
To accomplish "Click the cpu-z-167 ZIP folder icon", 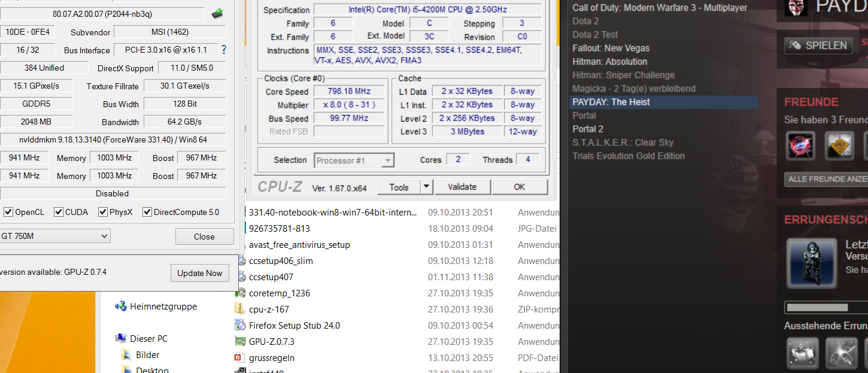I will click(241, 310).
